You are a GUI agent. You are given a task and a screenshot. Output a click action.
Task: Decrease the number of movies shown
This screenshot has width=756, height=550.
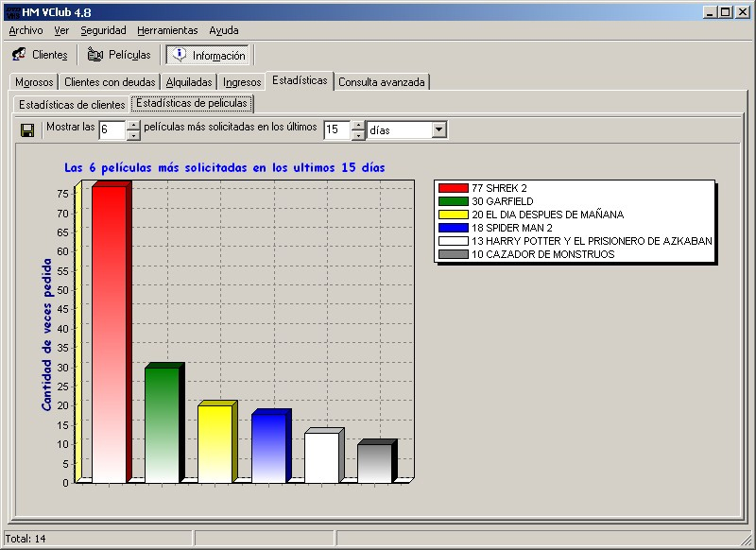[133, 135]
